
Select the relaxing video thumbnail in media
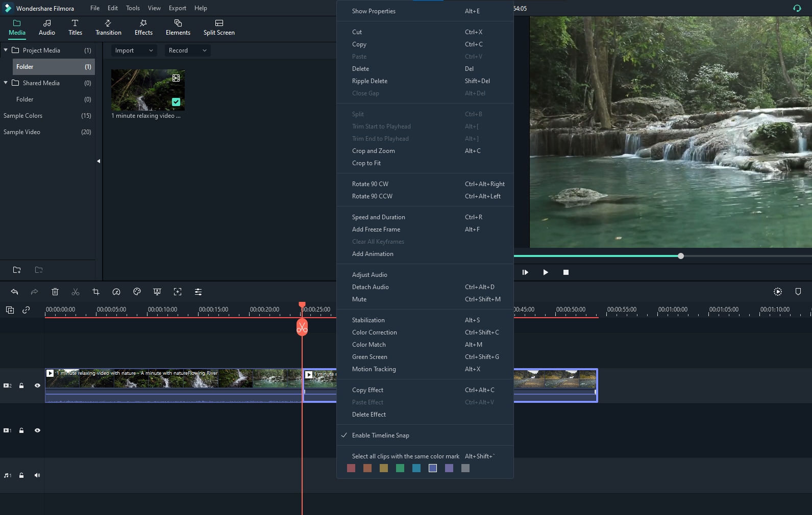click(148, 90)
